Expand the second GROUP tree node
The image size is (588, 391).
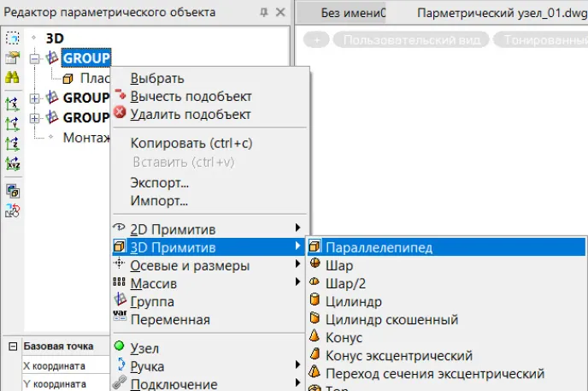click(35, 98)
